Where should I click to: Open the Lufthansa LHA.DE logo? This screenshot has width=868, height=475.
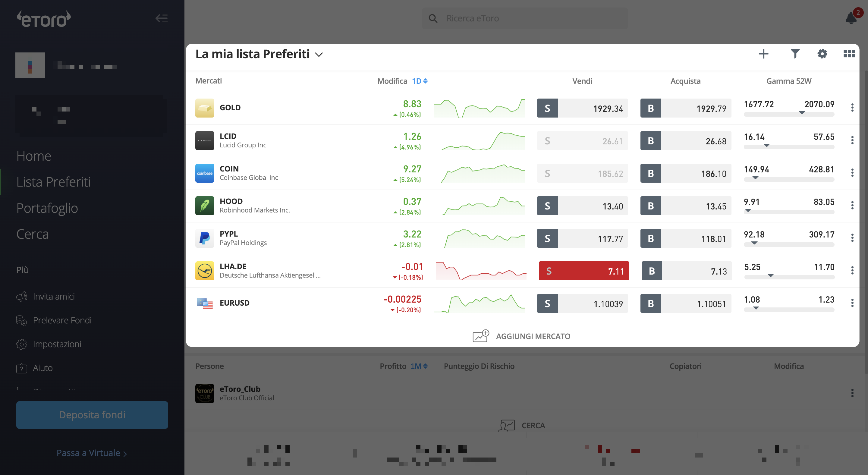point(205,271)
